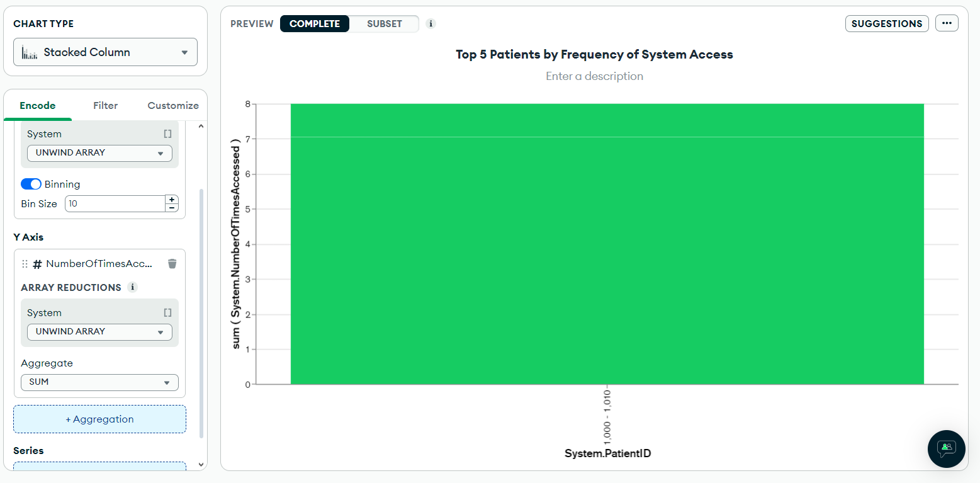Click the stacked column chart icon
The image size is (980, 483).
click(28, 52)
